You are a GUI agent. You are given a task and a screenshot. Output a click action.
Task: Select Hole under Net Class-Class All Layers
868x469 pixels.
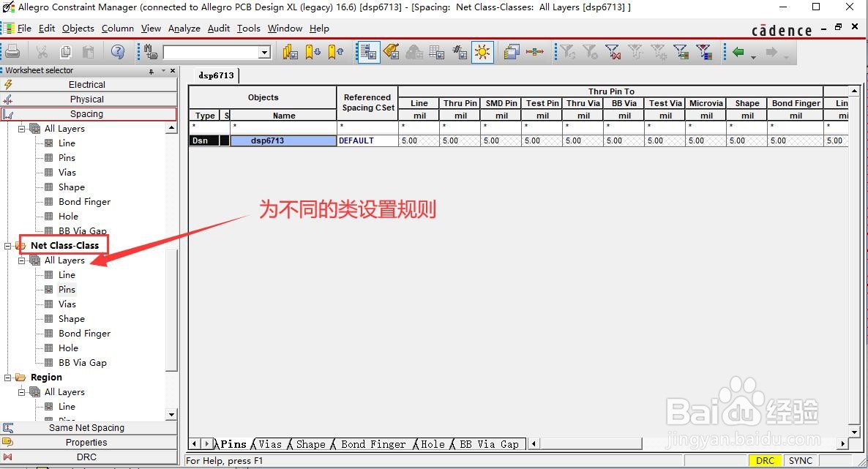pos(68,348)
